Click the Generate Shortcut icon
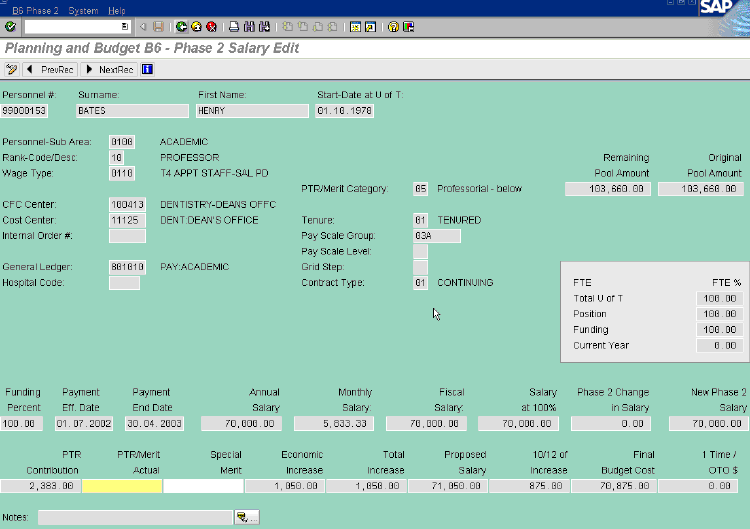Screen dimensions: 750x529 (371, 27)
